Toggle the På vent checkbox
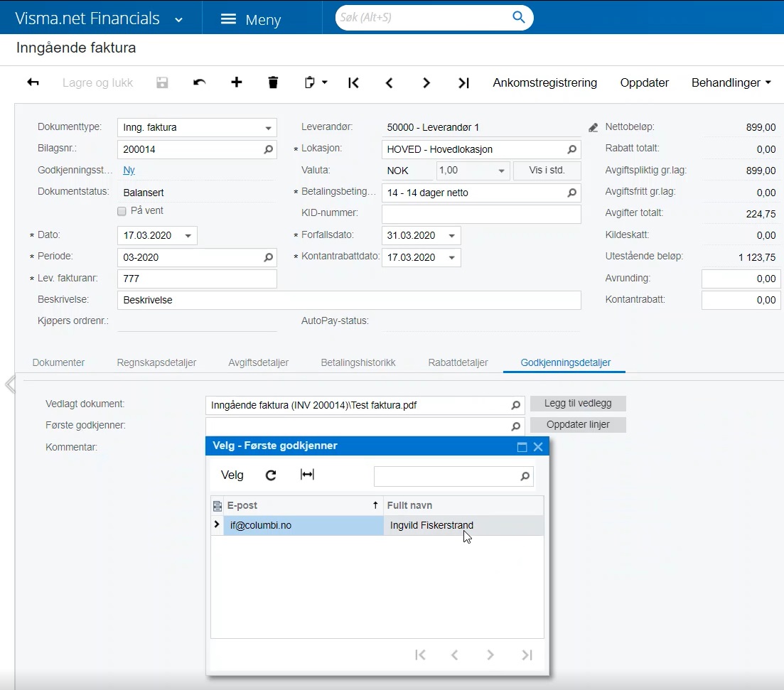The width and height of the screenshot is (784, 690). point(122,211)
